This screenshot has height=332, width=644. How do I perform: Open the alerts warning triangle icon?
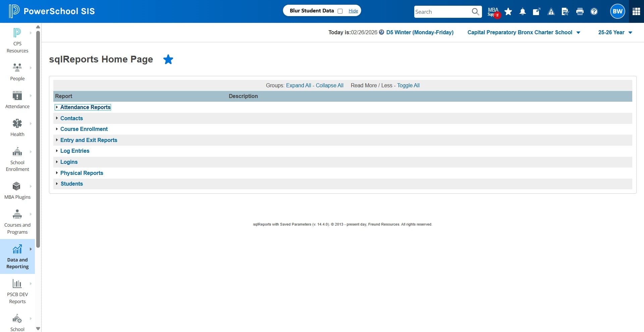click(551, 12)
